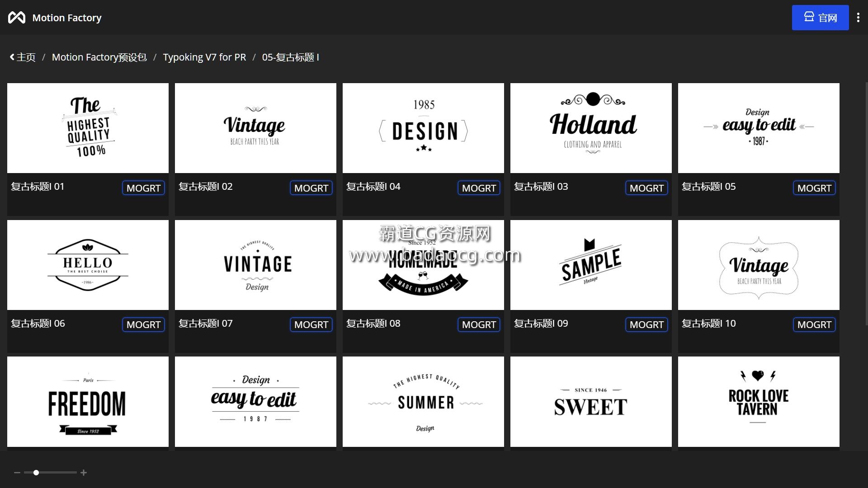This screenshot has width=868, height=488.
Task: Click MOGRT button for 复古标题I 08
Action: click(479, 324)
